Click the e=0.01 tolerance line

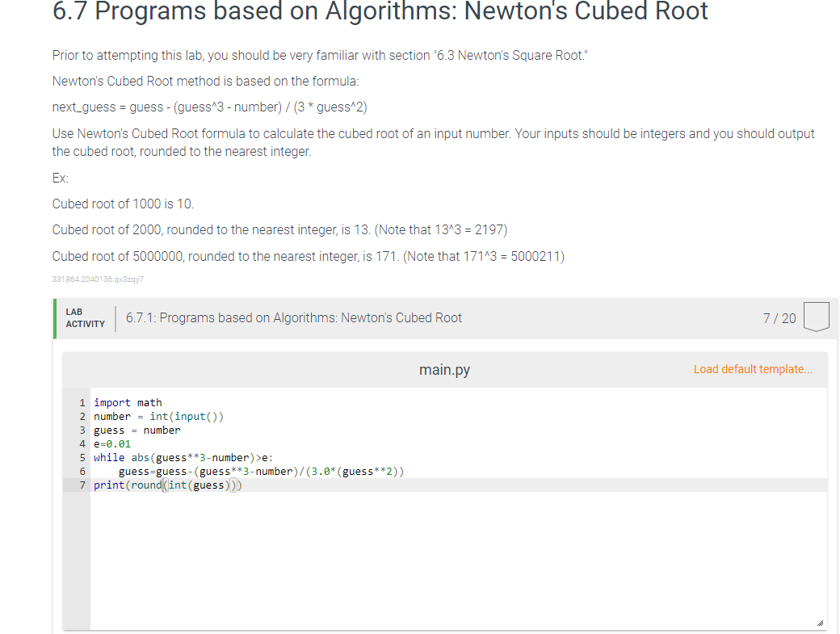[114, 443]
